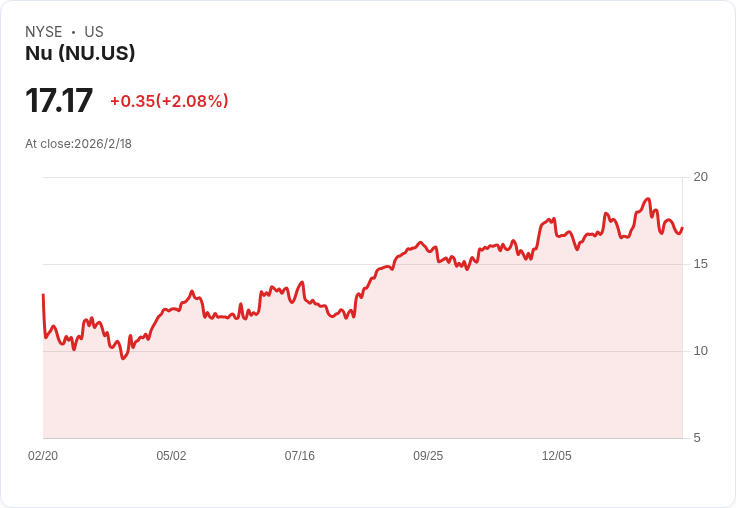Click the 15 value on y-axis

701,264
